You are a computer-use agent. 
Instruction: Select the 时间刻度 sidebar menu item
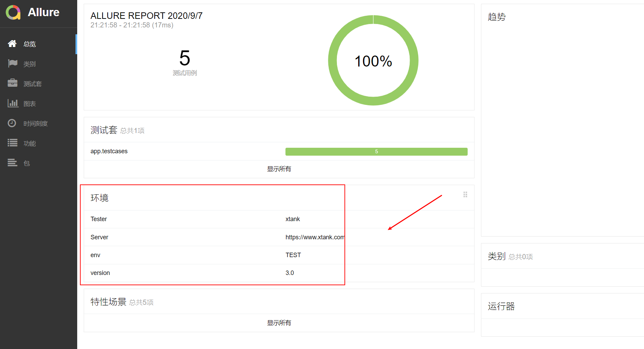pos(35,124)
